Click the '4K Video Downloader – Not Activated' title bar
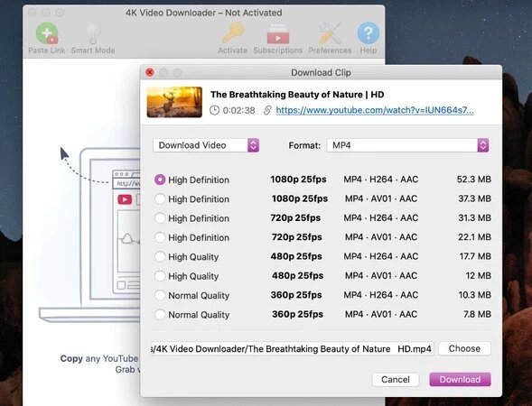Screen dimensions: 532x406 pyautogui.click(x=203, y=13)
